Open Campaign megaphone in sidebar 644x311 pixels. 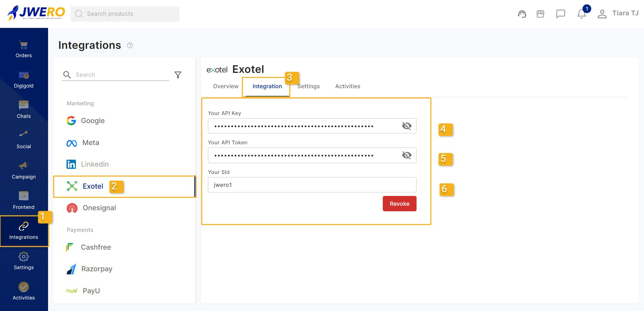24,171
